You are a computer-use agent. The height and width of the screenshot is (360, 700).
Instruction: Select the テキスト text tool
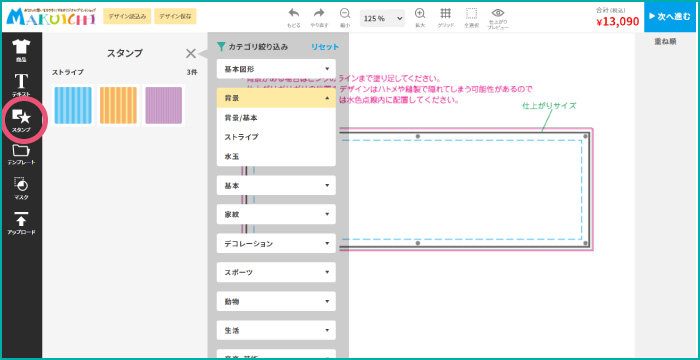[21, 85]
